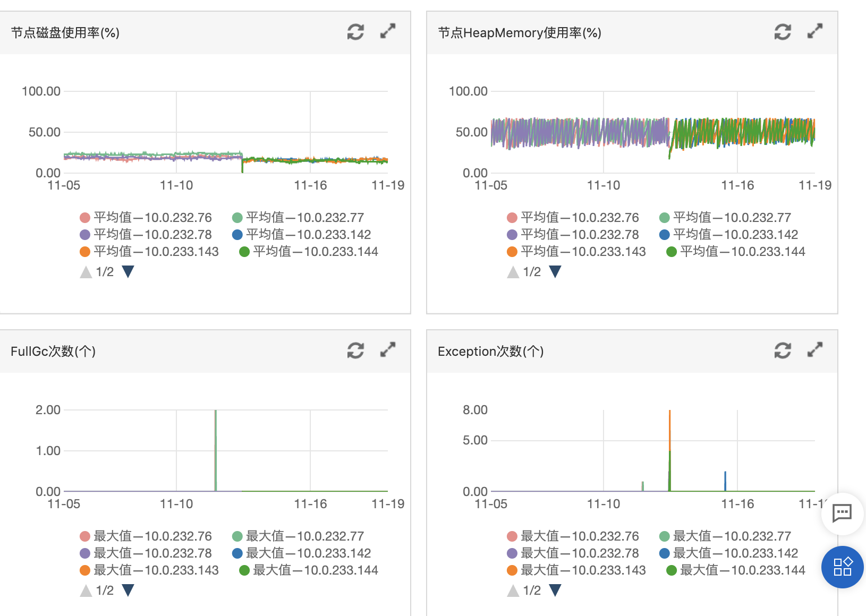Click the 节点磁盘使用率(%) panel title

tap(65, 33)
